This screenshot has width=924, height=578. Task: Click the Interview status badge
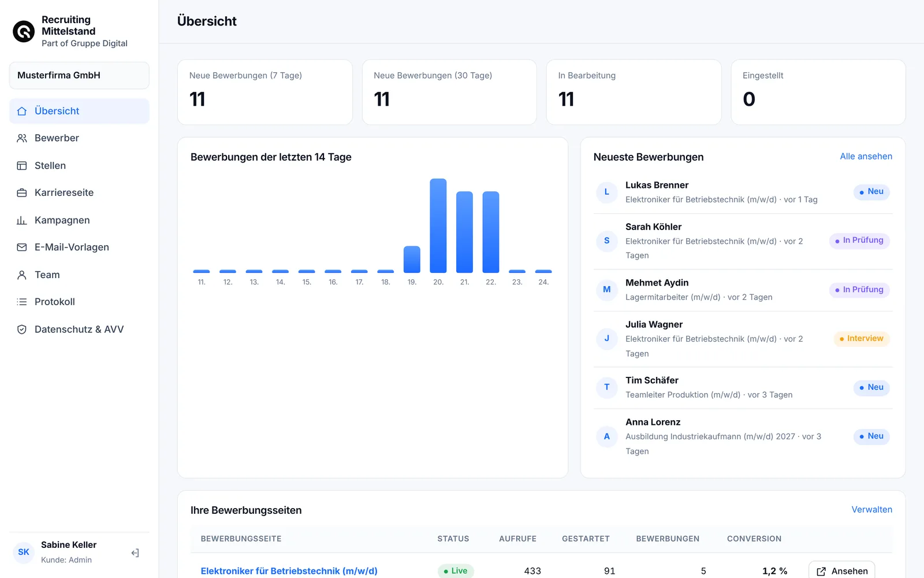click(862, 339)
